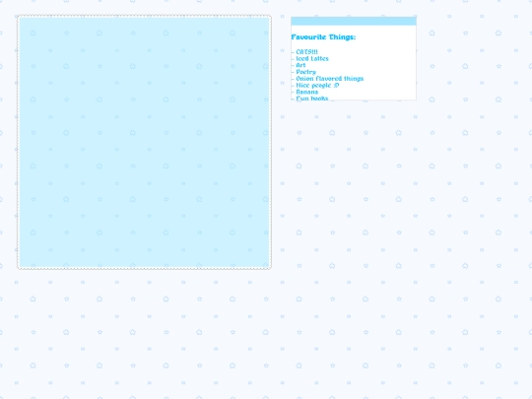Image resolution: width=532 pixels, height=399 pixels.
Task: Click the light blue header bar of the panel
Action: click(354, 21)
